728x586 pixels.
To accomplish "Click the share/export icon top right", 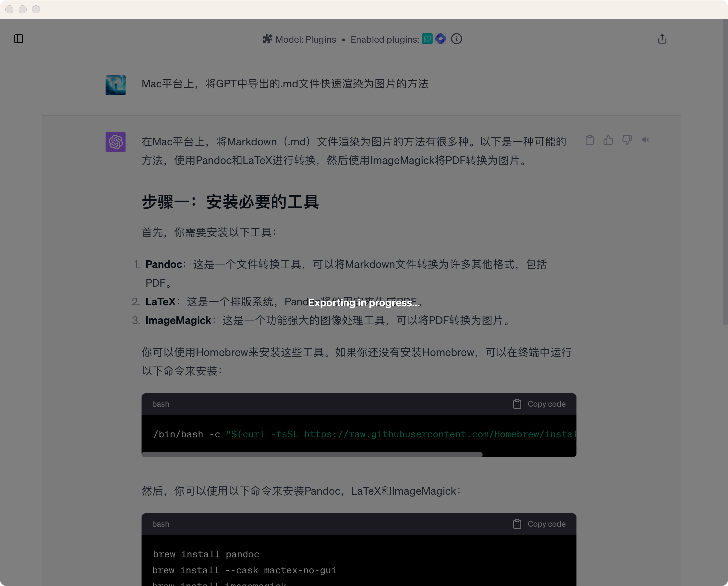I will (662, 39).
